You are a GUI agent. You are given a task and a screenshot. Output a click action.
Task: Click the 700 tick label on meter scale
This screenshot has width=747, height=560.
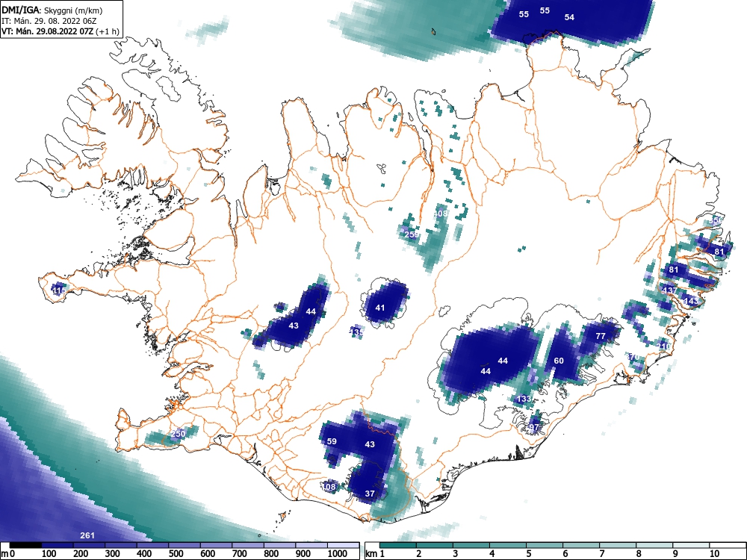[240, 554]
